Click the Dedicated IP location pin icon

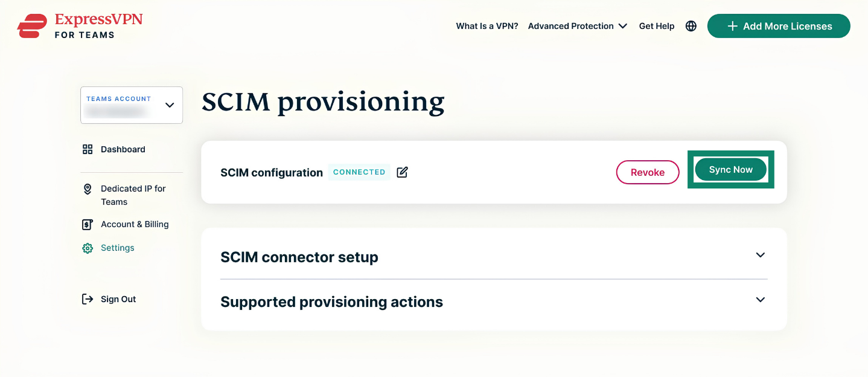click(x=88, y=189)
